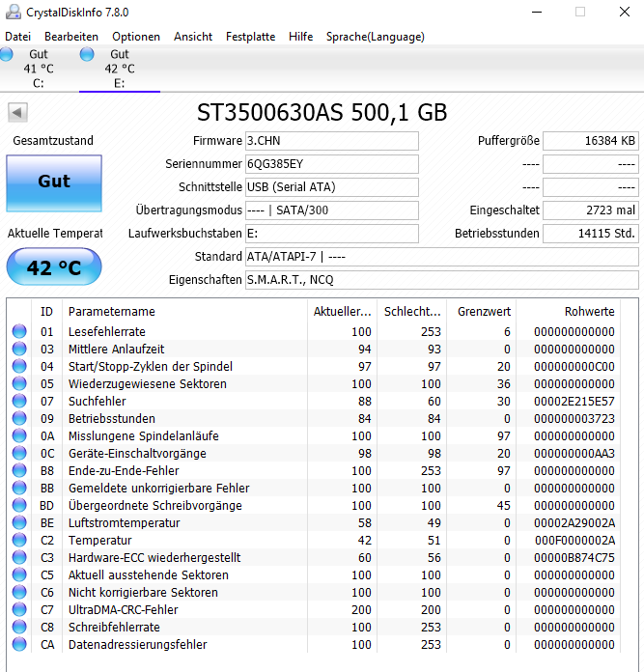Click status orb of Suchfehler row
This screenshot has width=644, height=672.
[x=19, y=401]
